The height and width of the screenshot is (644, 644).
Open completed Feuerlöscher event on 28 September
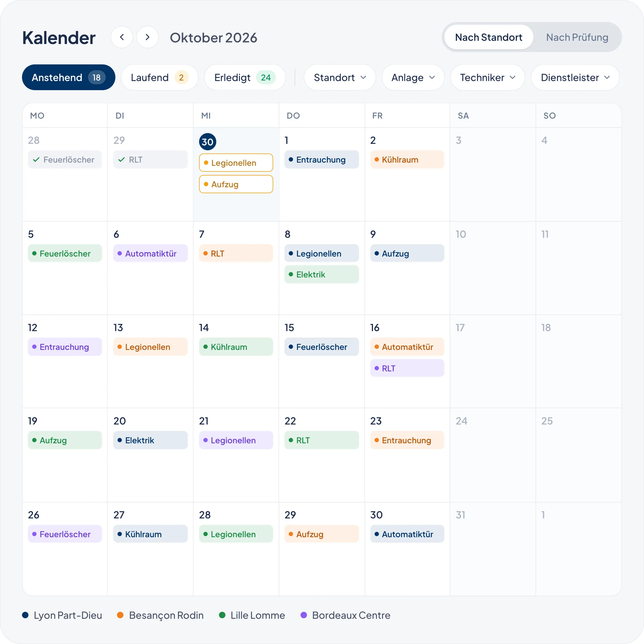(65, 160)
